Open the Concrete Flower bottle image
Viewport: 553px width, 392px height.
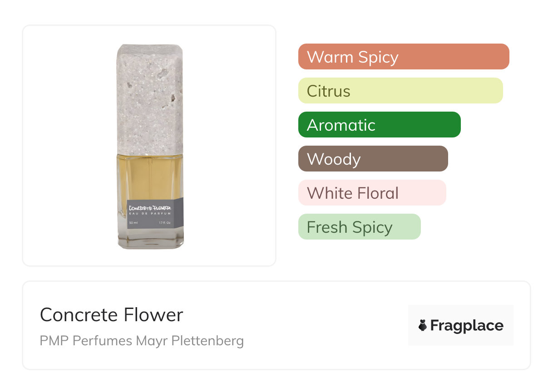(150, 145)
